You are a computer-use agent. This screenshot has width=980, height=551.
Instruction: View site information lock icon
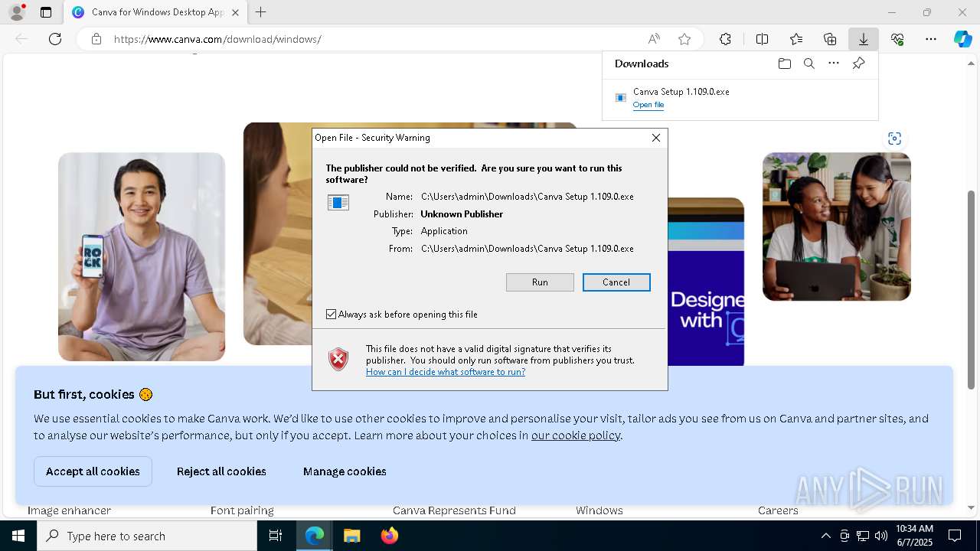click(x=96, y=39)
